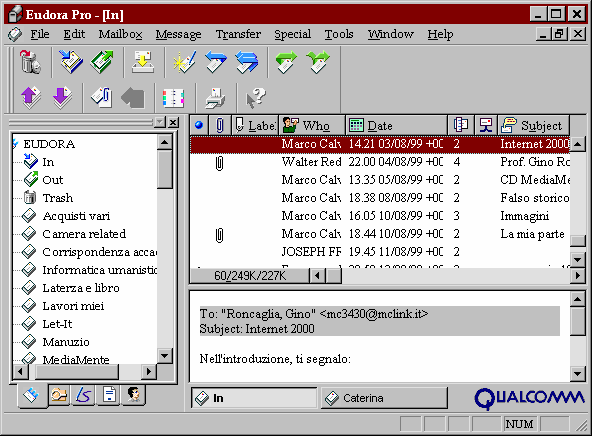This screenshot has height=436, width=592.
Task: Sort by server status column header icon
Action: [x=486, y=125]
